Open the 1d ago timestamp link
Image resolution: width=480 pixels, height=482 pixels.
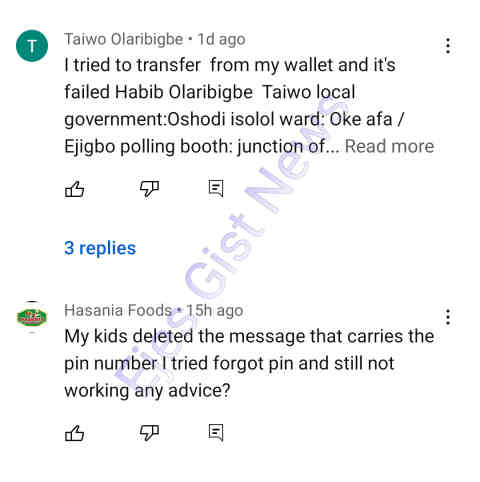point(221,40)
